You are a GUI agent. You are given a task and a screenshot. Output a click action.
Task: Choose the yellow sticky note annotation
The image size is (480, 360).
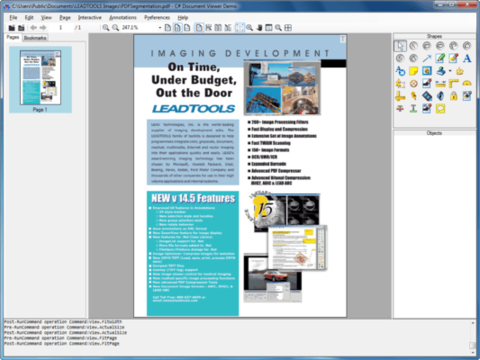coord(413,71)
